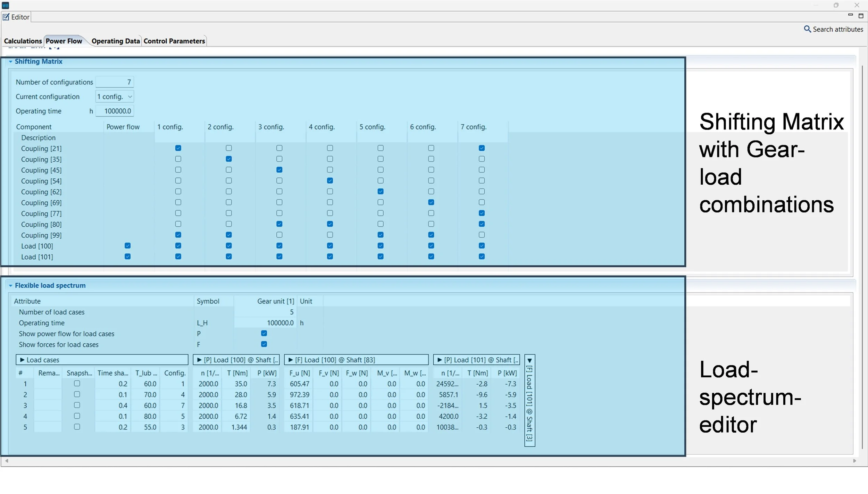
Task: Expand the Load cases column group
Action: pyautogui.click(x=22, y=360)
